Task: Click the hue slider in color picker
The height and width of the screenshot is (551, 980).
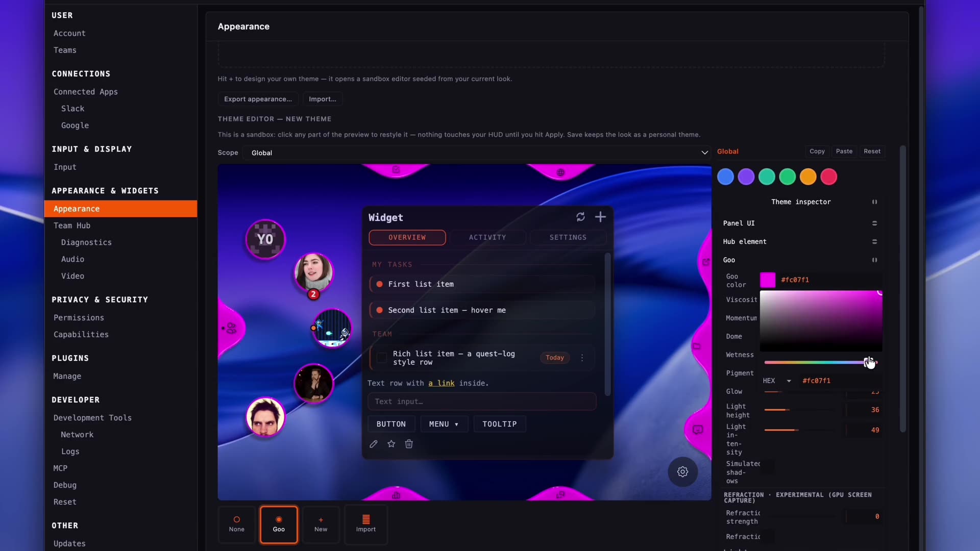Action: 820,362
